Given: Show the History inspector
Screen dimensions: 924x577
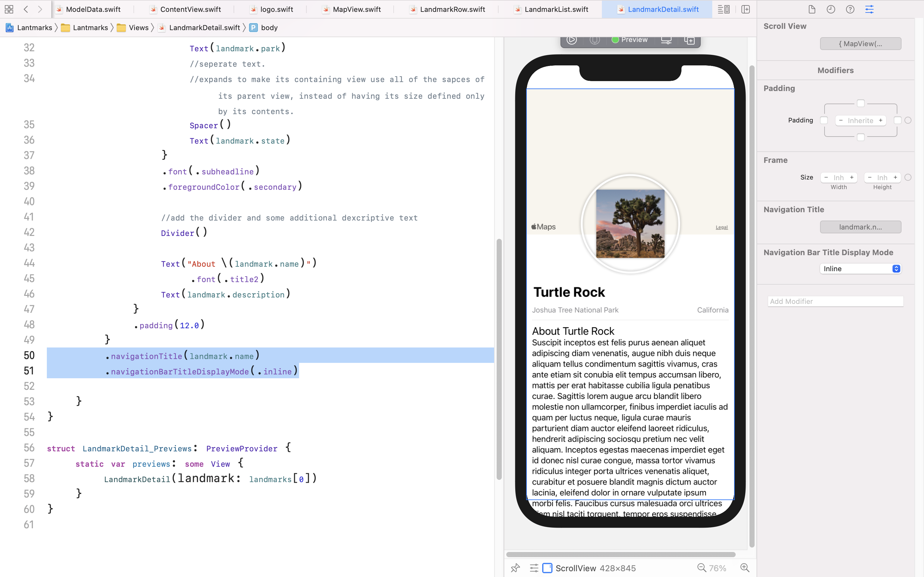Looking at the screenshot, I should [x=831, y=9].
